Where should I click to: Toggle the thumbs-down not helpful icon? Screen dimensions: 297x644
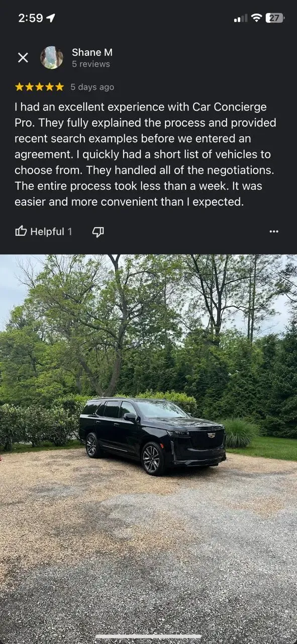(x=98, y=231)
